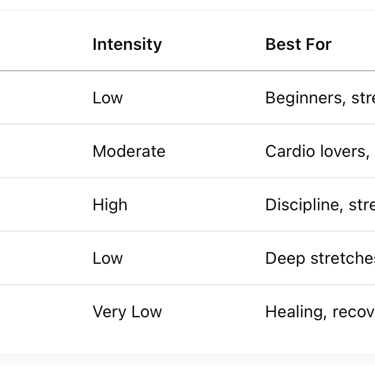Click the Deep stretches cell
The width and height of the screenshot is (375, 366).
coord(320,259)
